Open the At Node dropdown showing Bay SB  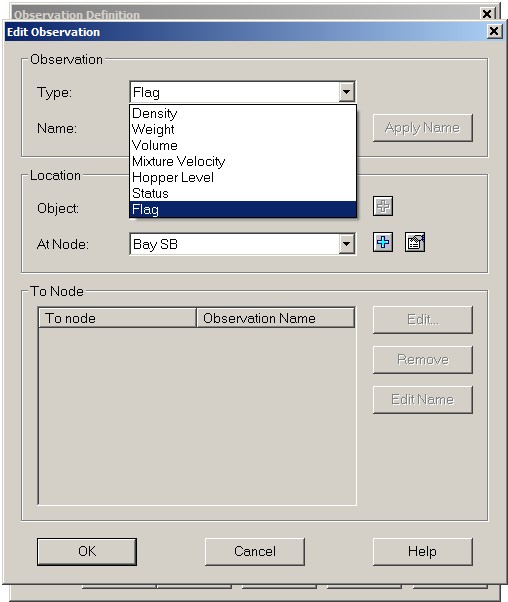[x=346, y=244]
